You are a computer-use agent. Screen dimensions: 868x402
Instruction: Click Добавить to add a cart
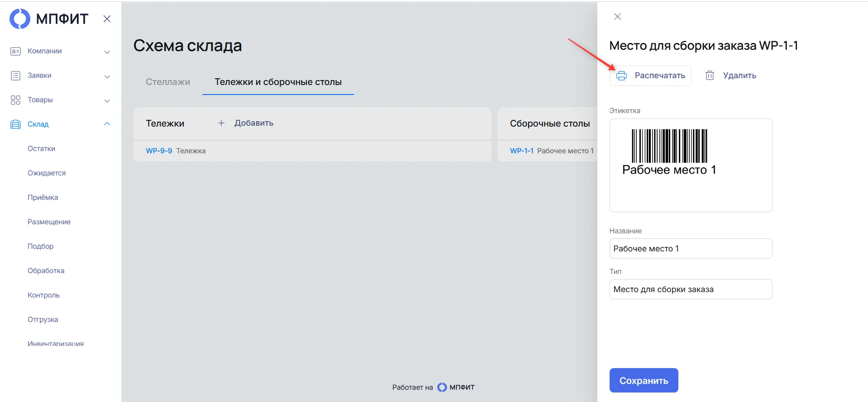click(254, 123)
